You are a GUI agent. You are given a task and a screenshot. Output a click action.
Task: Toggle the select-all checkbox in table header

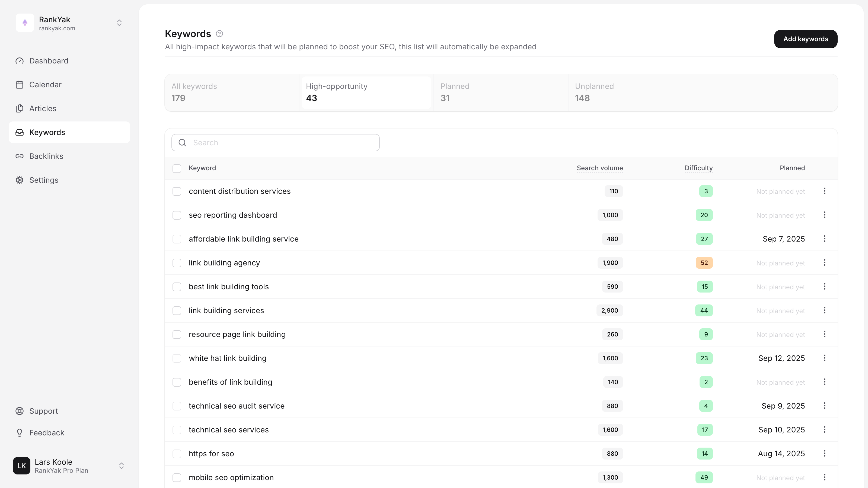pyautogui.click(x=177, y=168)
